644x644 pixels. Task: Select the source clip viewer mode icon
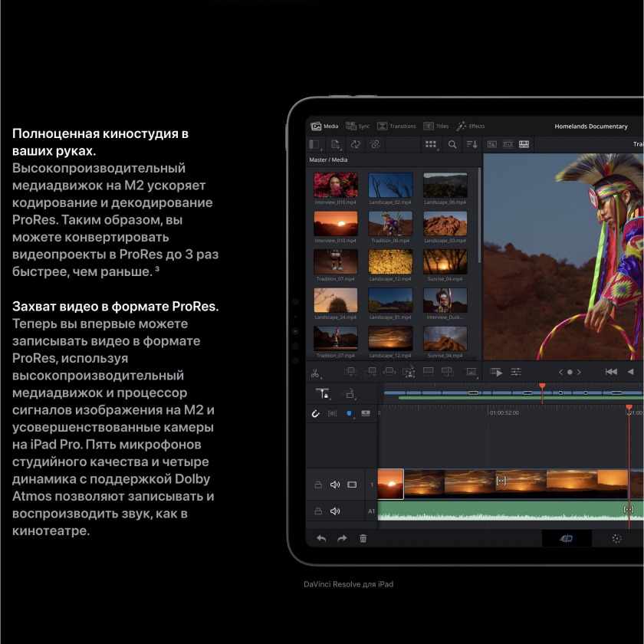pos(491,144)
